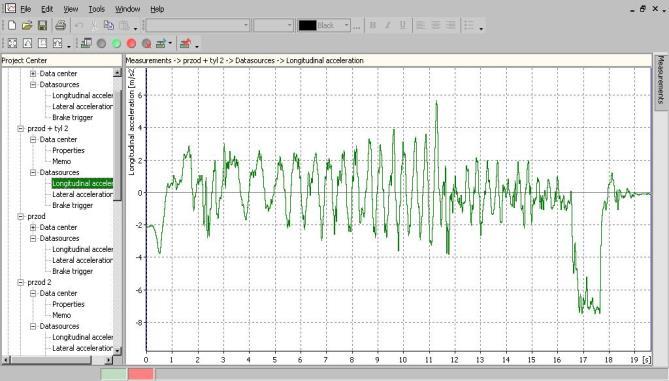Screen dimensions: 669x381
Task: Click the black color swatch
Action: tap(307, 26)
